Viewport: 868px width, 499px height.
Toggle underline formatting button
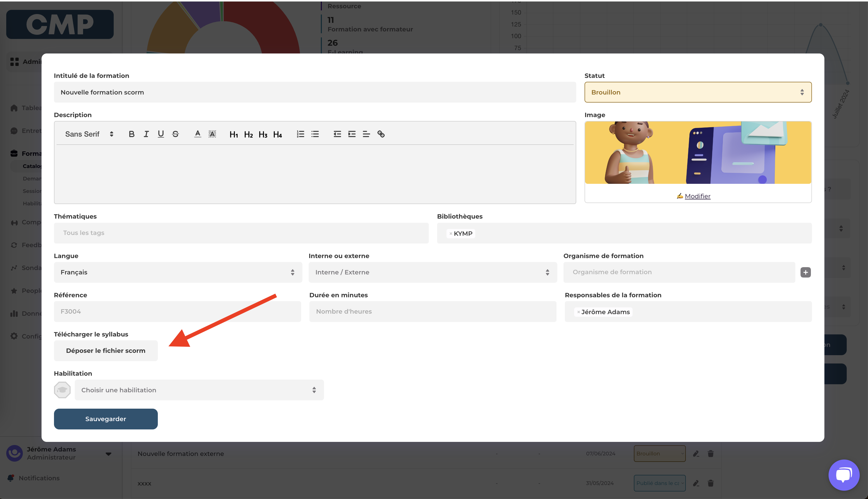(161, 134)
